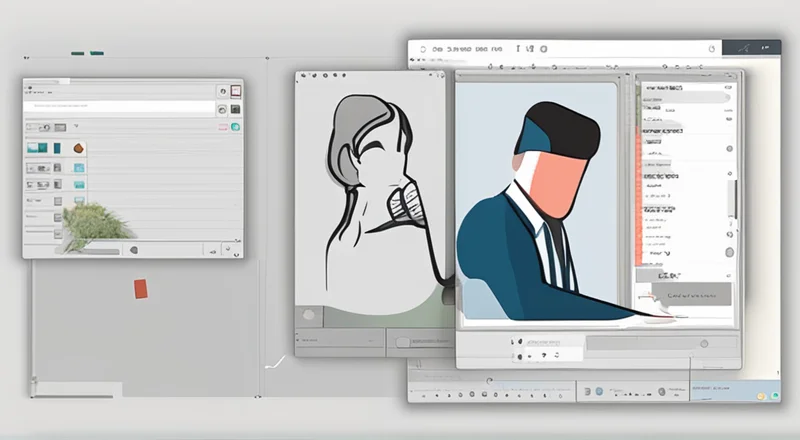The image size is (800, 440).
Task: Click the dark square icon beside search field
Action: tap(235, 108)
